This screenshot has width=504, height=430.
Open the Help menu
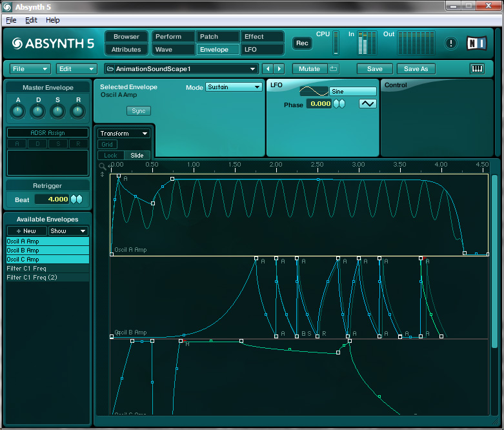[x=52, y=21]
